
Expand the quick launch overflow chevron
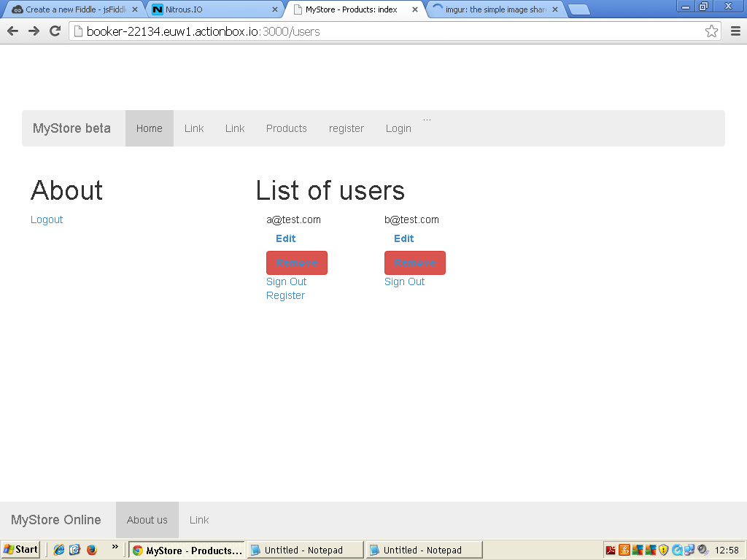115,547
